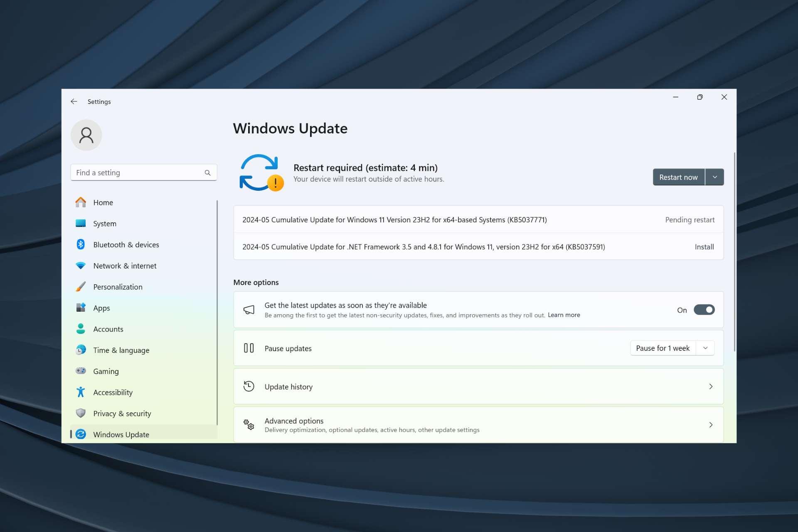Click Pause for 1 week button

pyautogui.click(x=663, y=348)
